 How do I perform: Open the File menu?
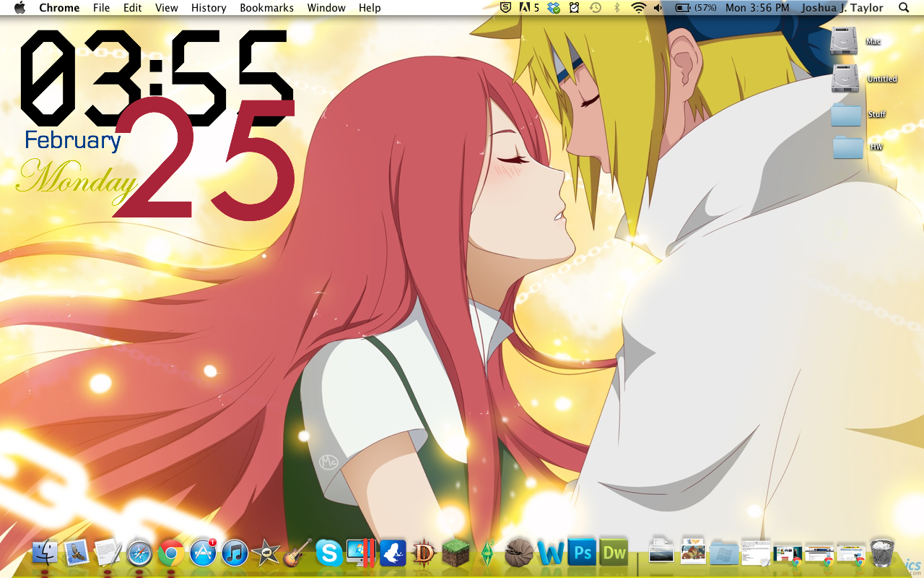102,8
